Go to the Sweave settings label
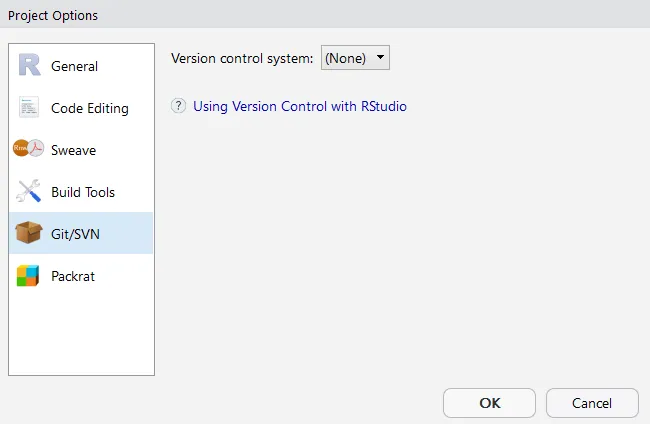The height and width of the screenshot is (424, 650). (x=74, y=150)
